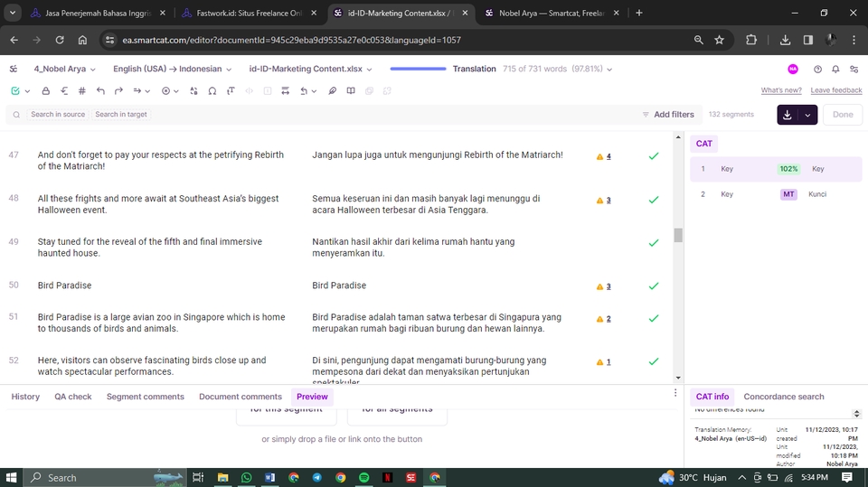This screenshot has height=487, width=868.
Task: Click the lock segment icon in toolbar
Action: [x=46, y=90]
